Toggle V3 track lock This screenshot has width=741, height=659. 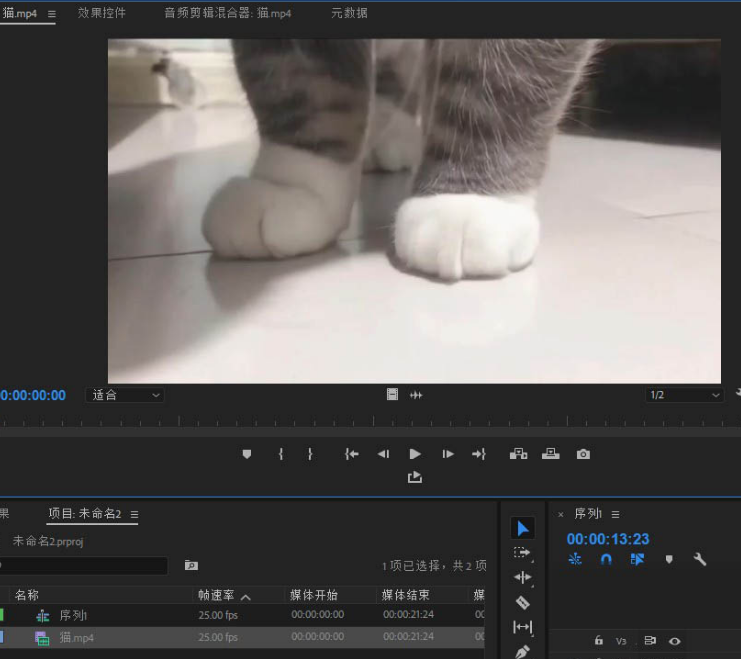[599, 641]
